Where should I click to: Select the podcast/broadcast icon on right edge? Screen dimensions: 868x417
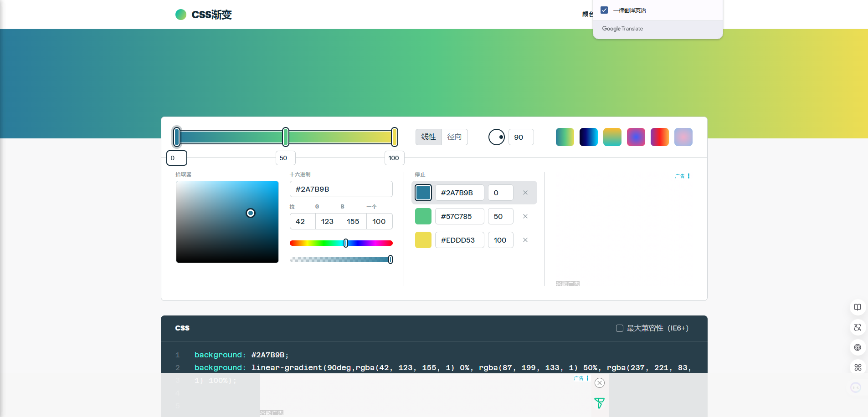click(x=858, y=347)
